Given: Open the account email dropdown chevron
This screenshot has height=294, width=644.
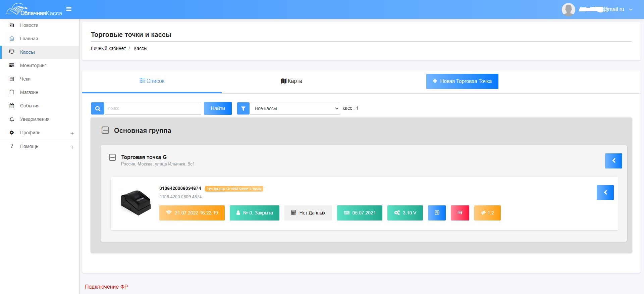Looking at the screenshot, I should pos(631,9).
